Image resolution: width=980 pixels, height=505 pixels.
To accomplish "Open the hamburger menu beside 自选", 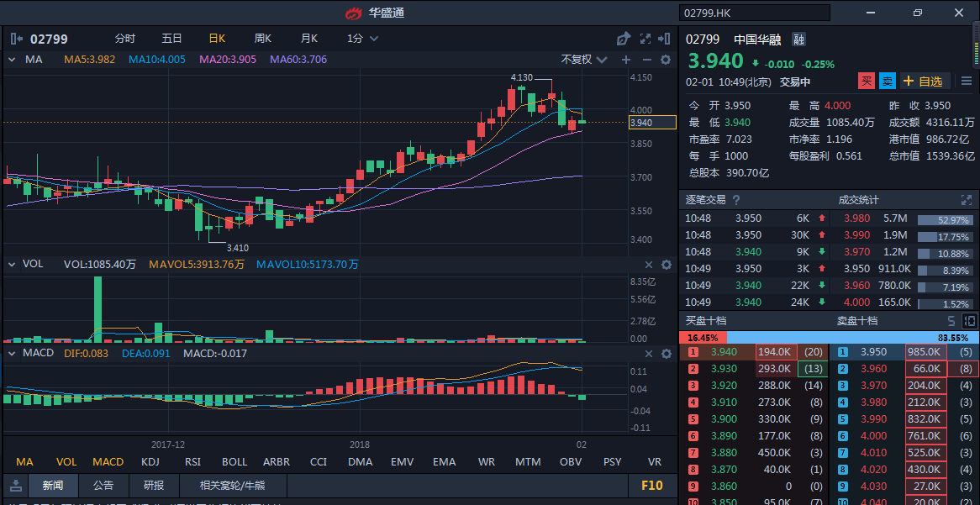I will pos(966,81).
